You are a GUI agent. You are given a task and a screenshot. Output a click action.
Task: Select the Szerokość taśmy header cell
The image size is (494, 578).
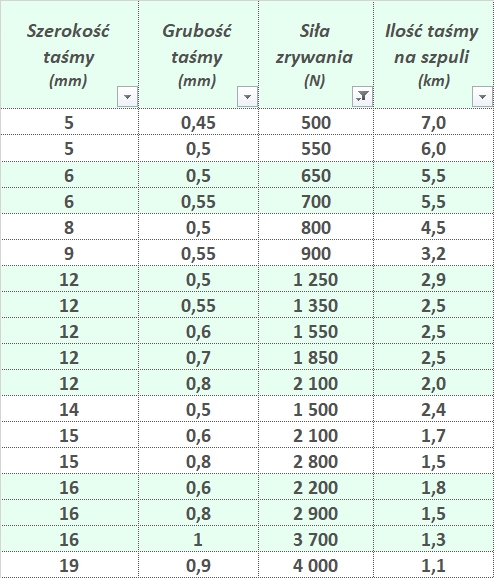69,55
